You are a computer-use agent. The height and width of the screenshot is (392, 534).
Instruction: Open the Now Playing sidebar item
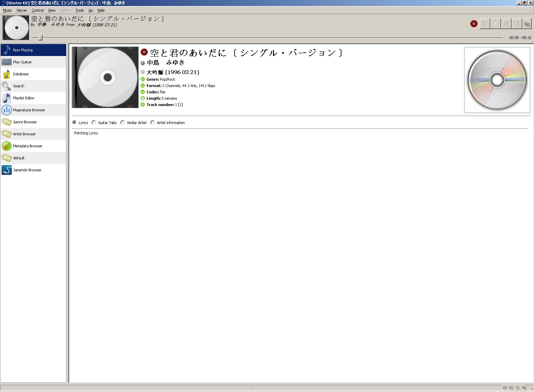33,50
